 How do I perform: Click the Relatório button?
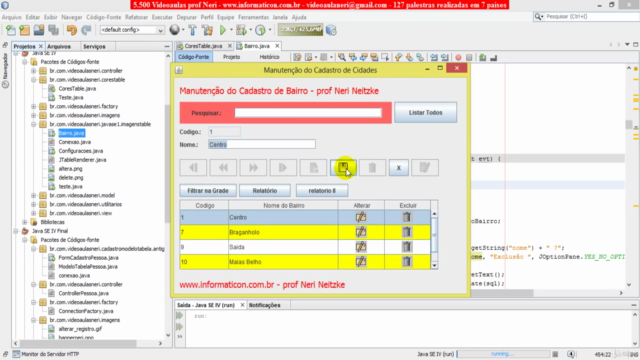264,191
